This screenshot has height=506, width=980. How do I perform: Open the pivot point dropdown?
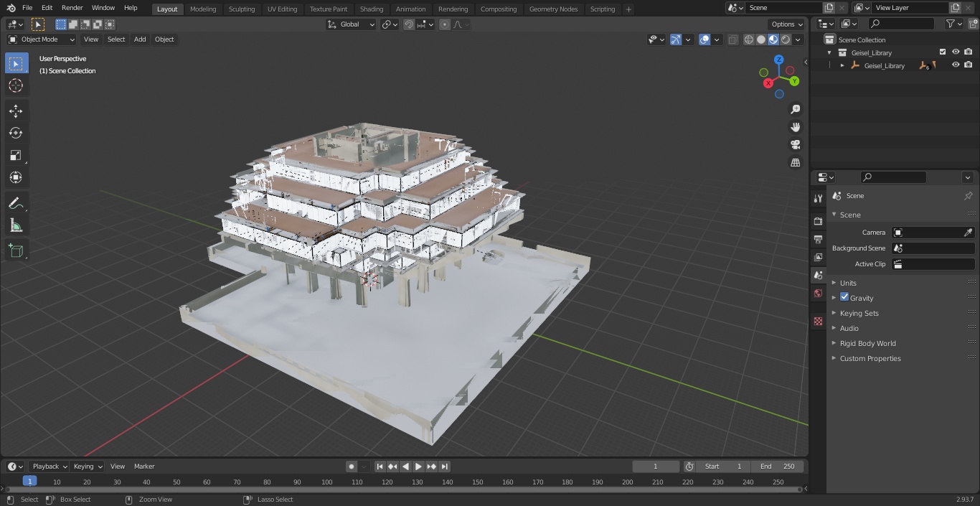[x=390, y=24]
